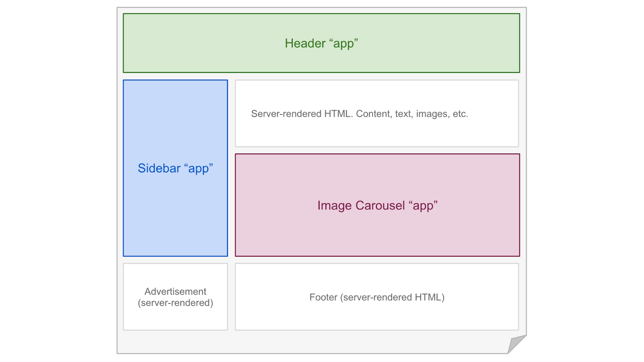Select the Advertisement server-rendered box
The image size is (644, 362).
(175, 297)
